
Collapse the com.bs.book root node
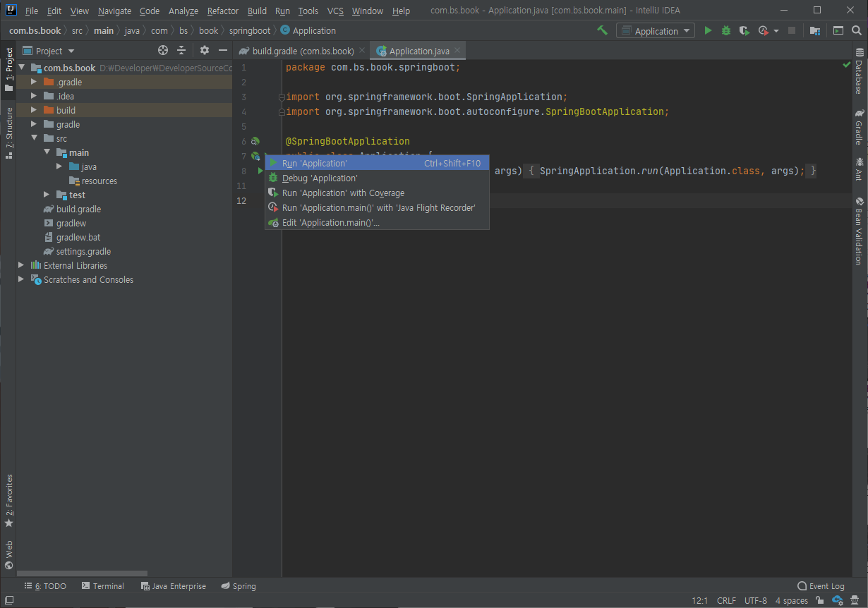(21, 68)
